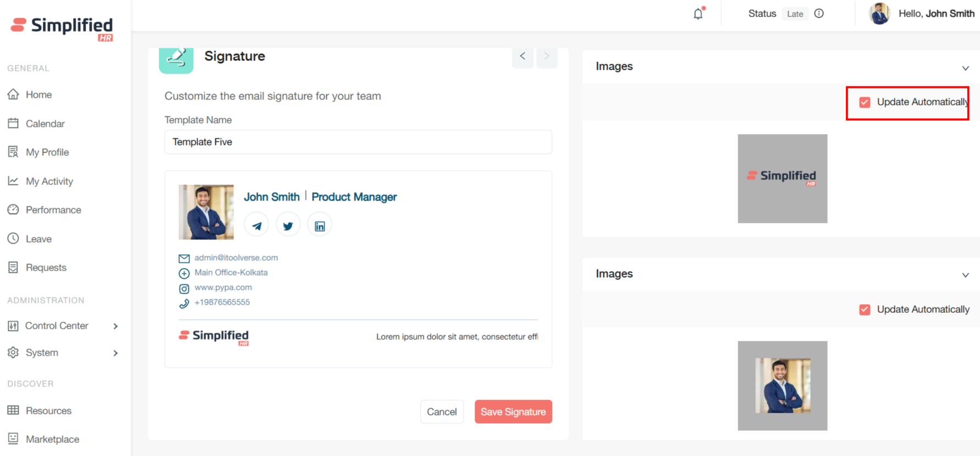This screenshot has width=980, height=456.
Task: Uncheck Update Automatically for the profile photo
Action: point(865,309)
